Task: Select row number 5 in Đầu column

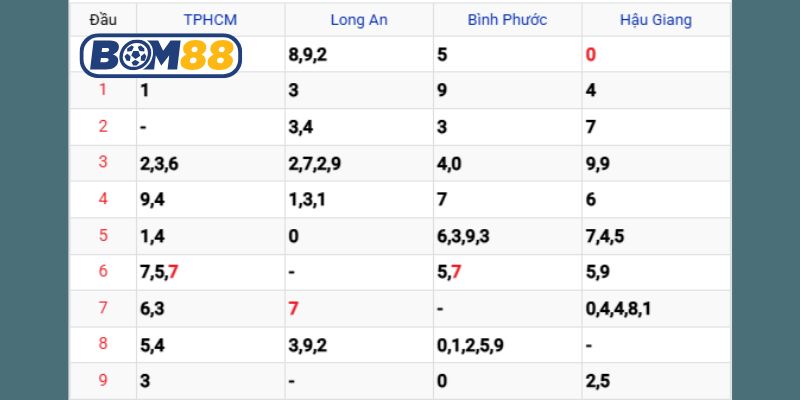Action: tap(102, 236)
